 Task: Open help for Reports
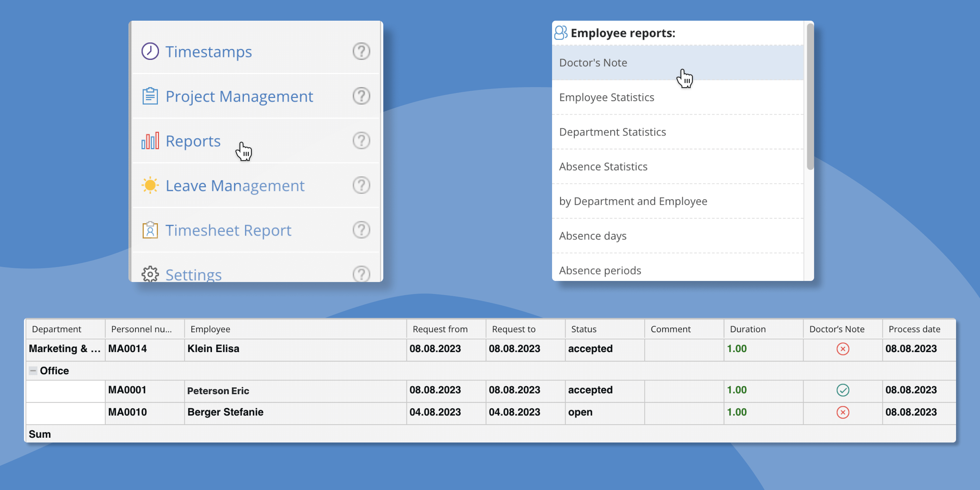(x=361, y=141)
